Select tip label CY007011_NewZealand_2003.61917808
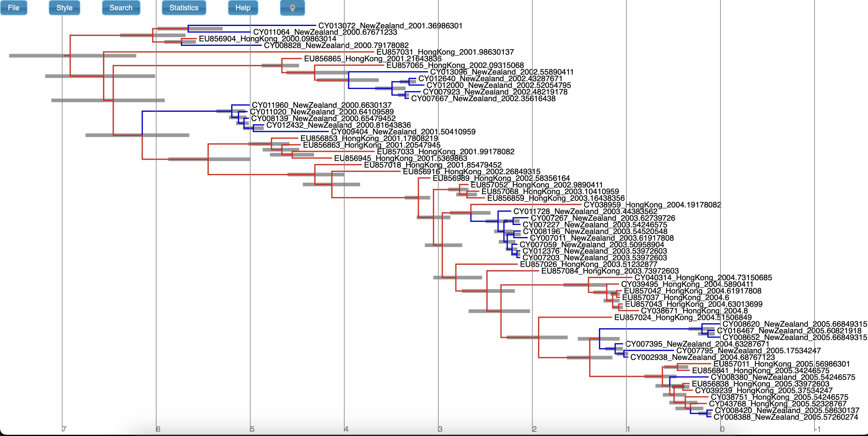868x436 pixels. point(602,238)
